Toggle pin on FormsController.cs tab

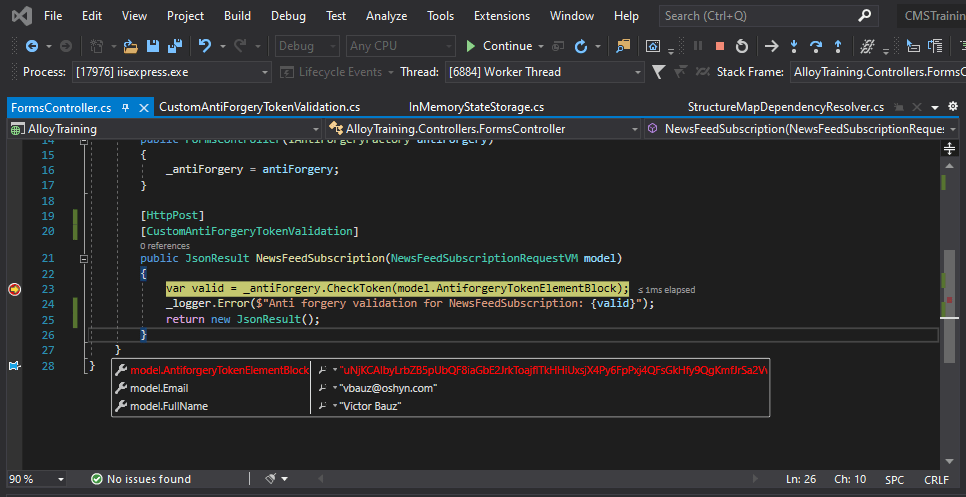coord(126,107)
